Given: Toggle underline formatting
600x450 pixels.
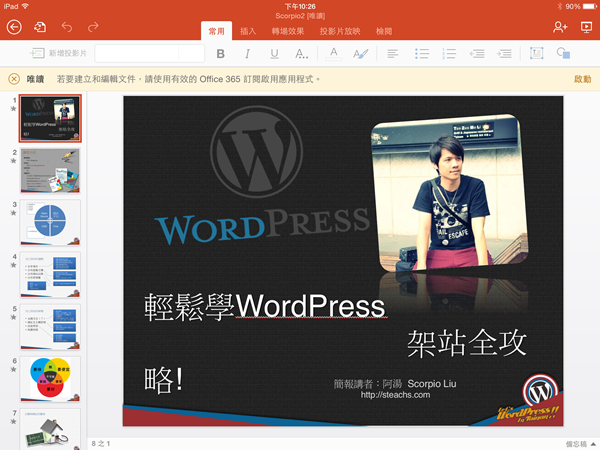Looking at the screenshot, I should pyautogui.click(x=274, y=53).
